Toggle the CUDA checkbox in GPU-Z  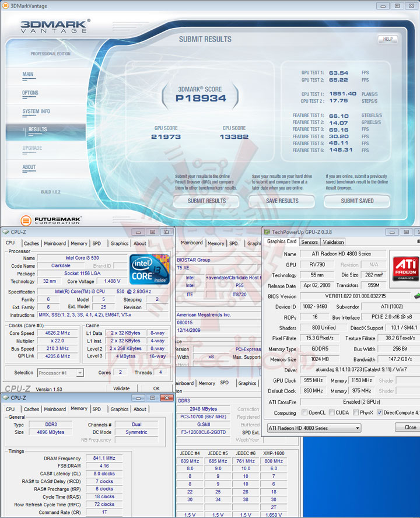[x=331, y=412]
